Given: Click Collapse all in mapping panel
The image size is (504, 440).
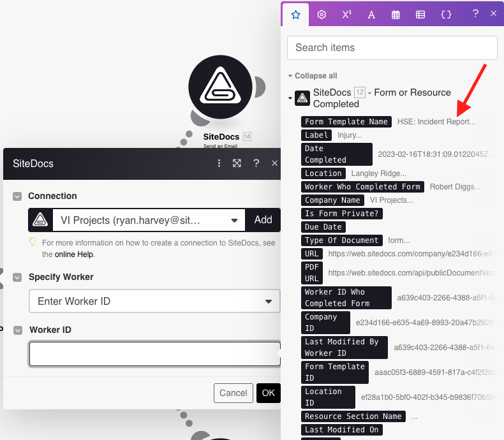Looking at the screenshot, I should pos(316,76).
